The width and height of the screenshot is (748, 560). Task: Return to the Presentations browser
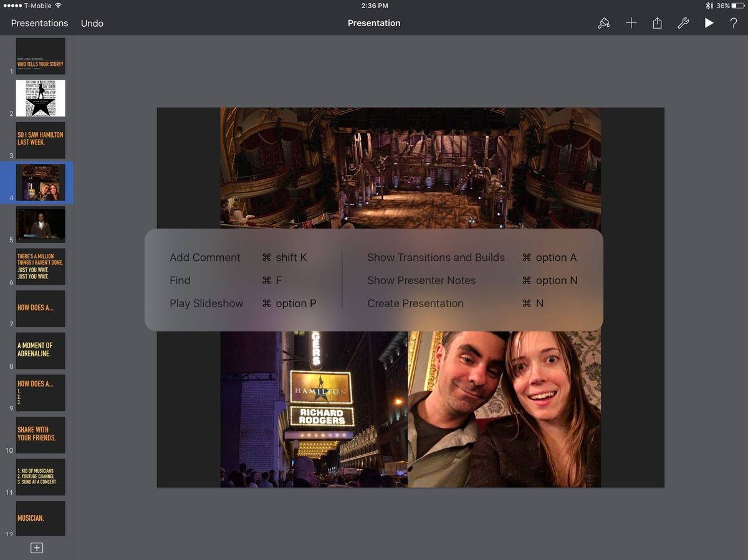[39, 23]
